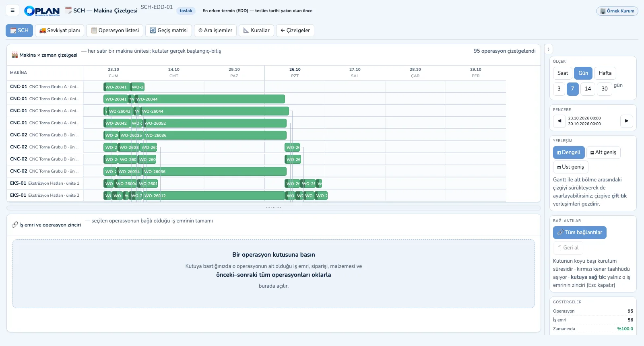Choose the 3 day range
The image size is (644, 346).
point(559,89)
